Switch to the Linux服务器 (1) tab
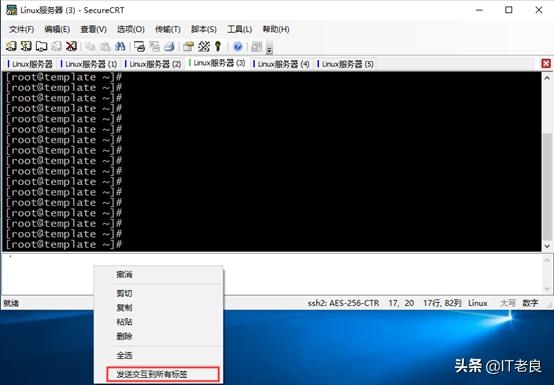The width and height of the screenshot is (554, 385). pyautogui.click(x=89, y=64)
